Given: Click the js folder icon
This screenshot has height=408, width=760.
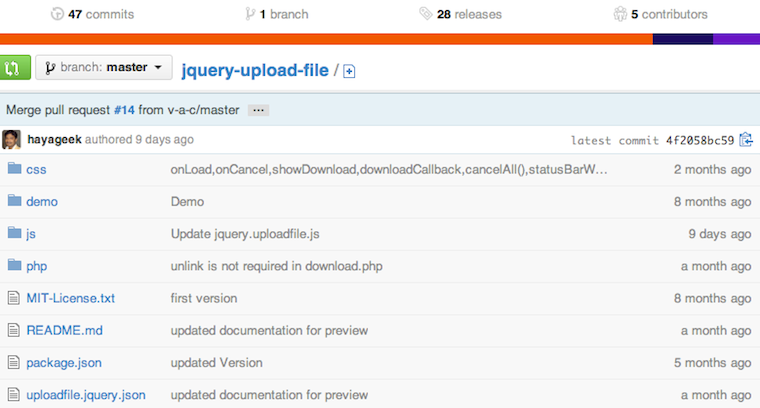Looking at the screenshot, I should (15, 233).
